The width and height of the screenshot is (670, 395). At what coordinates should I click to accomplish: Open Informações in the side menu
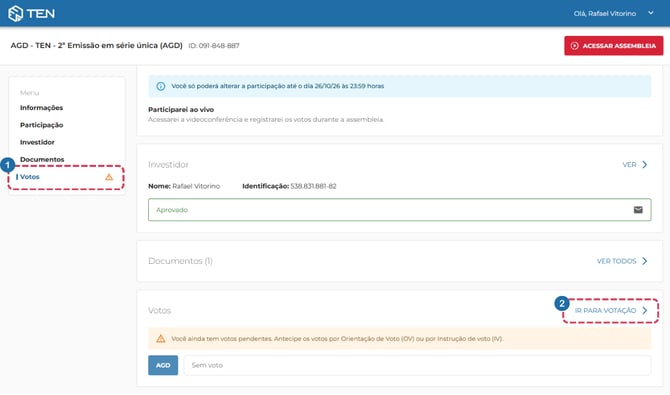(41, 108)
